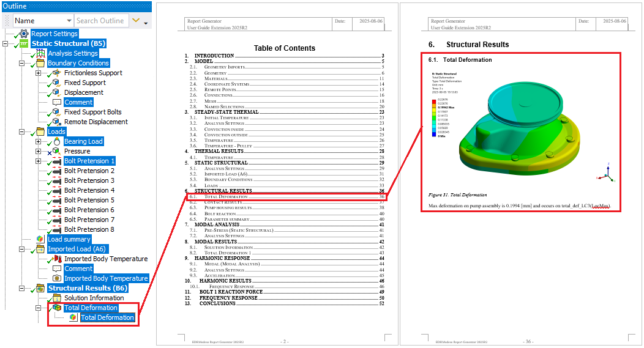Collapse the Loads branch
This screenshot has height=348, width=644.
coord(21,131)
